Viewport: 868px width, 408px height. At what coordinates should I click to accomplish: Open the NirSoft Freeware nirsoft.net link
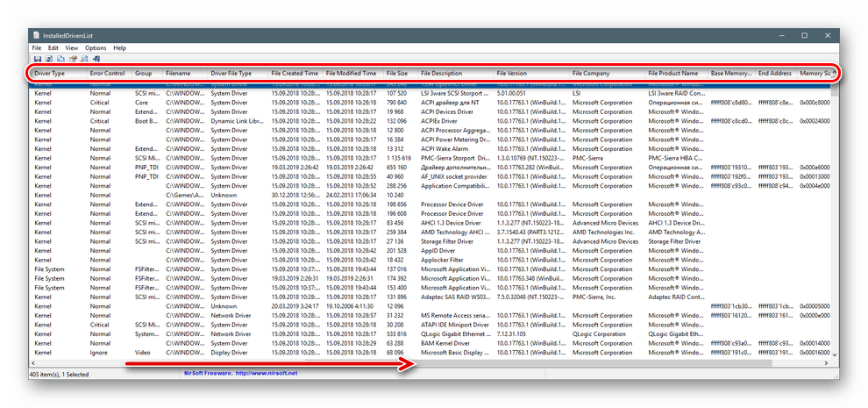point(241,374)
